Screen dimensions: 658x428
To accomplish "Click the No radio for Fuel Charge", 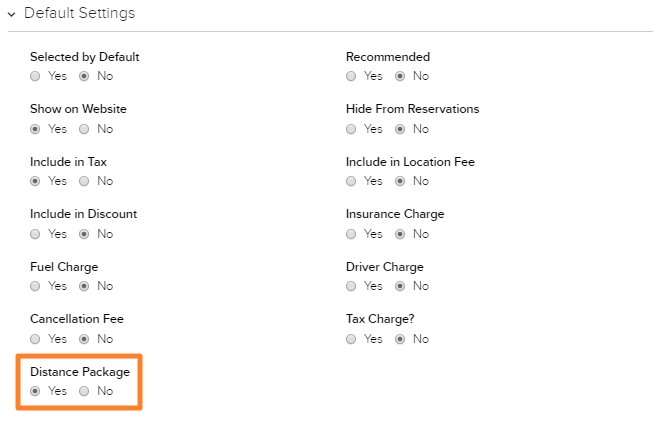I will click(84, 286).
